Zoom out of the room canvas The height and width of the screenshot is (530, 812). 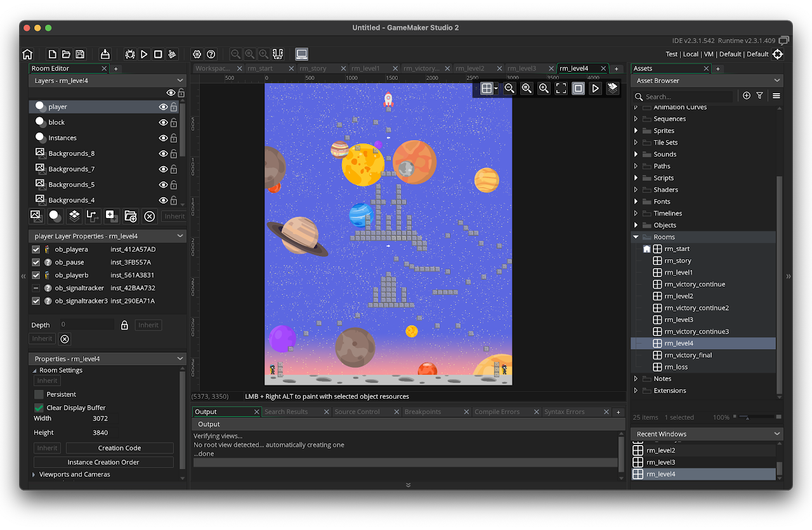(x=509, y=89)
